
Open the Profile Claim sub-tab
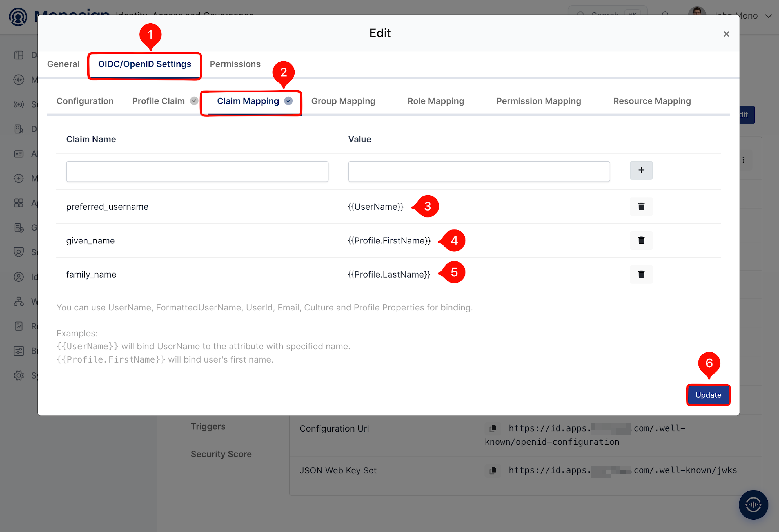coord(165,101)
